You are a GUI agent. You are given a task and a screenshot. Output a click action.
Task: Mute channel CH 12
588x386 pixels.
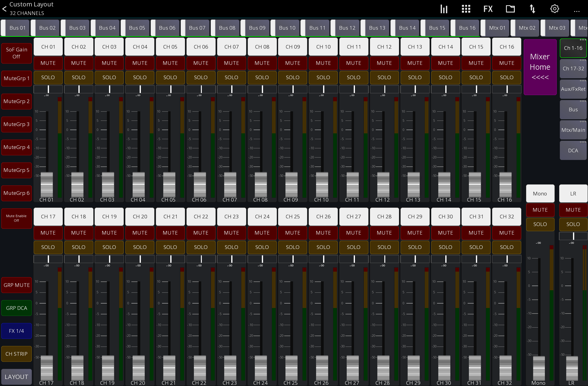384,63
